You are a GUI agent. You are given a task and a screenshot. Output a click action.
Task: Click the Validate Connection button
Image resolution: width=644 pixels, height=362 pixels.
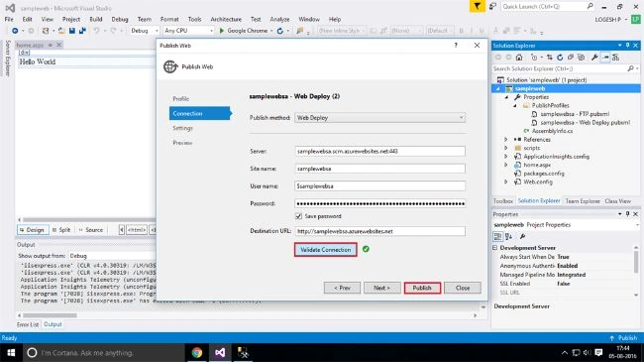(x=325, y=250)
